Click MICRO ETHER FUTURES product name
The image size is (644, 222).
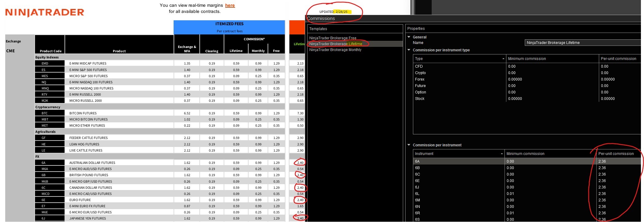pyautogui.click(x=87, y=125)
